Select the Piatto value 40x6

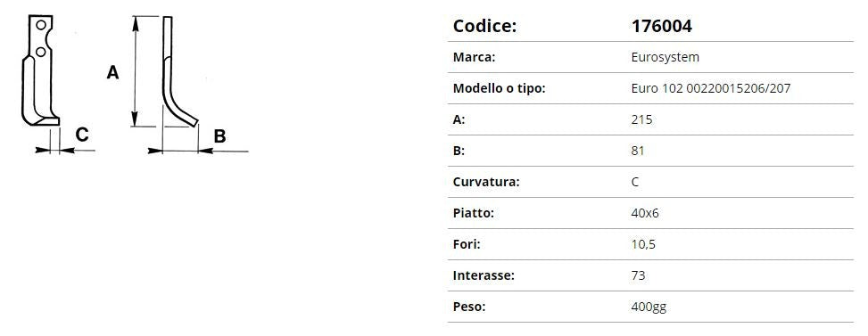point(645,213)
